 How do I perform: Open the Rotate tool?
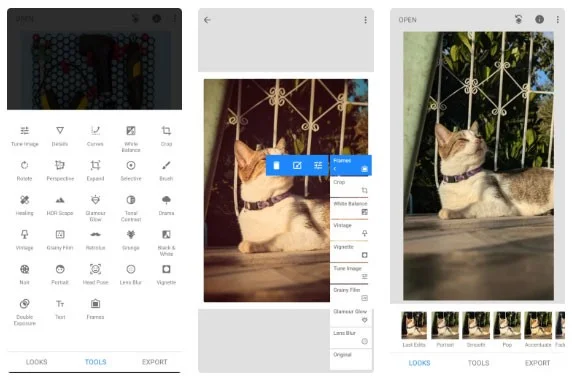point(24,171)
